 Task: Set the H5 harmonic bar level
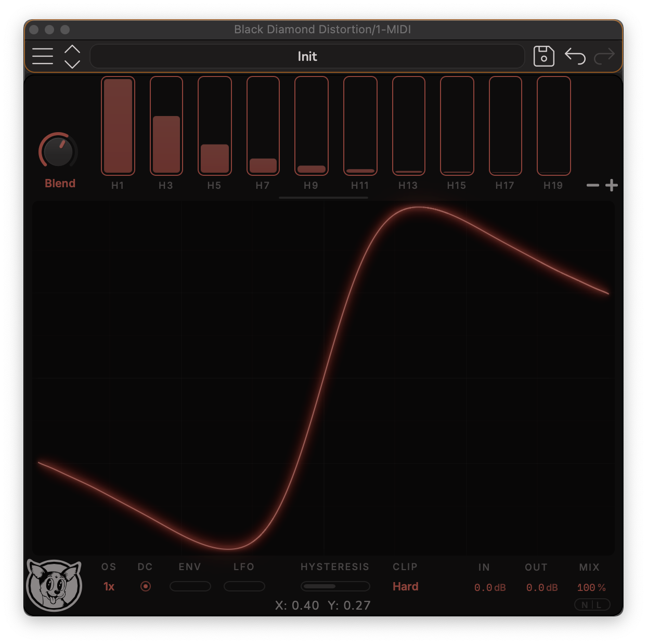click(215, 126)
